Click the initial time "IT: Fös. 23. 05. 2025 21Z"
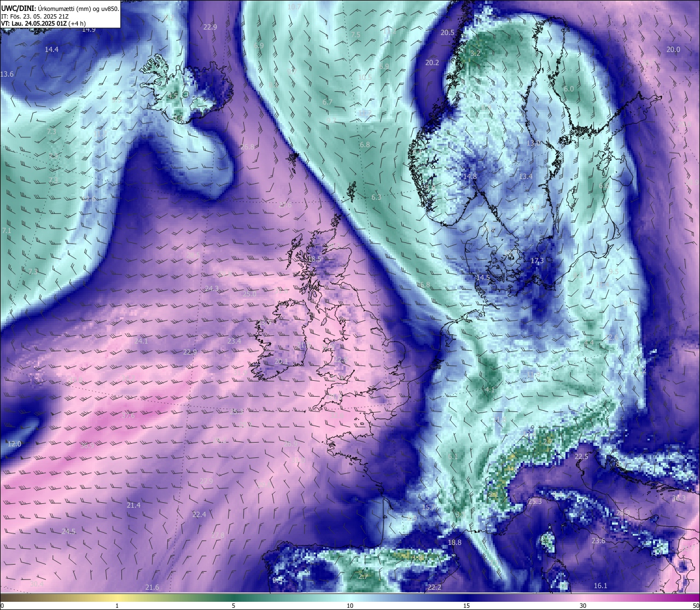 point(34,16)
